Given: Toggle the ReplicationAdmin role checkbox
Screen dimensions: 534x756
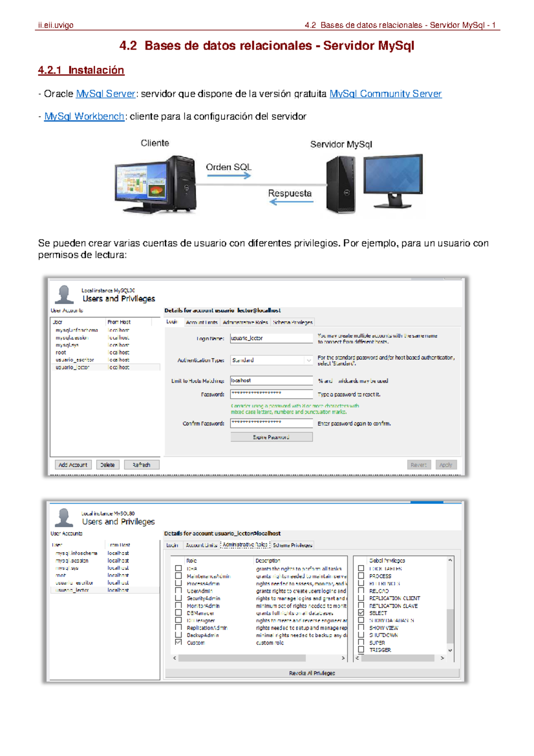Looking at the screenshot, I should coord(178,627).
